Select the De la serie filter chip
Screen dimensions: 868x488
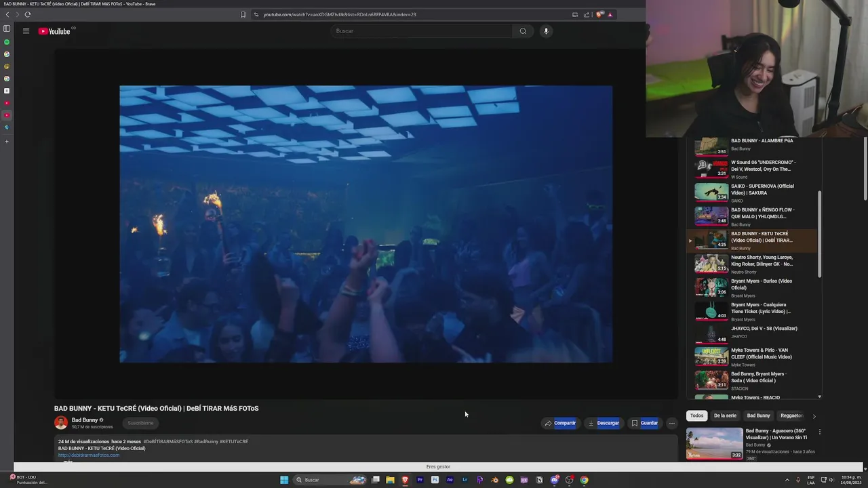click(725, 415)
